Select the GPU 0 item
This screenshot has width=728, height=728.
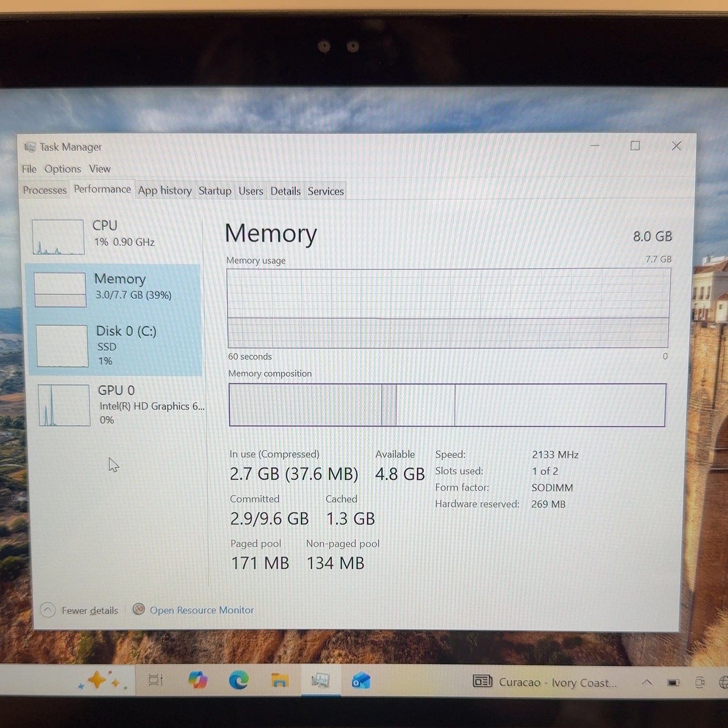[120, 405]
